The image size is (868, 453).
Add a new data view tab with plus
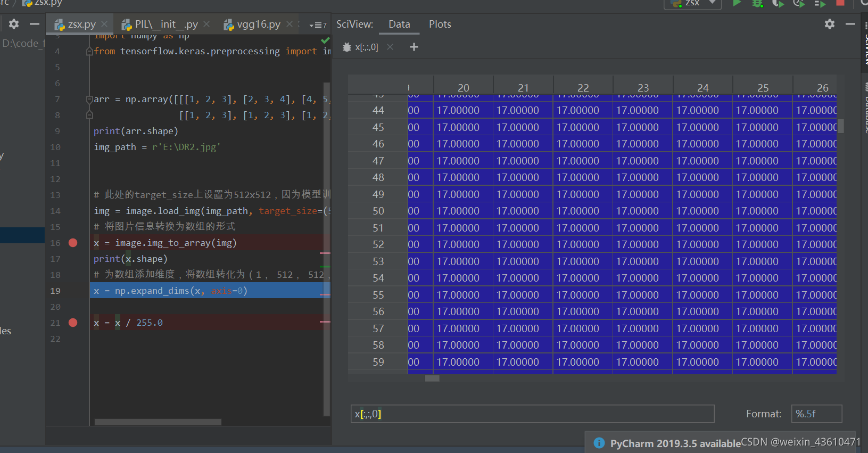(414, 47)
